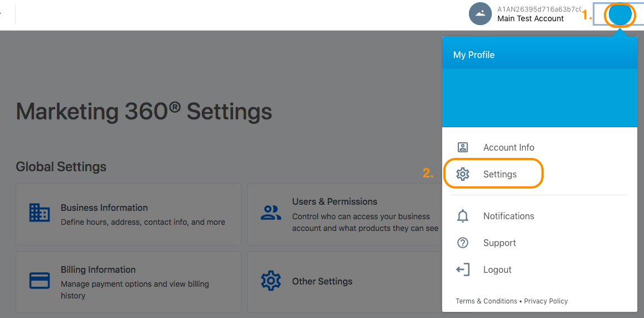Click the Business Information building icon
The image size is (644, 318).
(x=40, y=213)
